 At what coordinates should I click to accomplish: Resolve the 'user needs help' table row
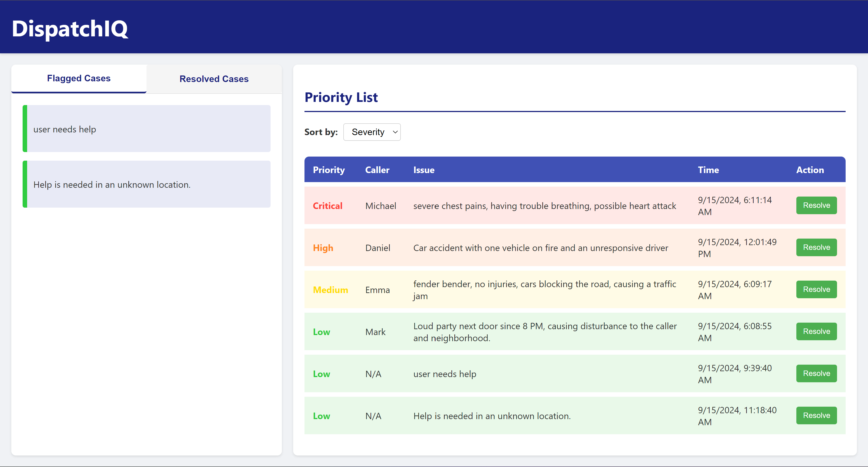[x=816, y=373]
